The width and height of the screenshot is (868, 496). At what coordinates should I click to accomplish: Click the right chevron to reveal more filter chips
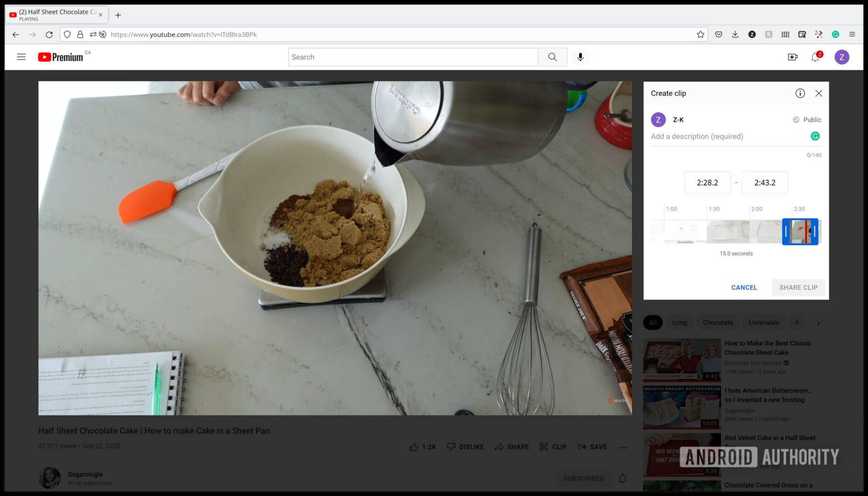pos(819,322)
